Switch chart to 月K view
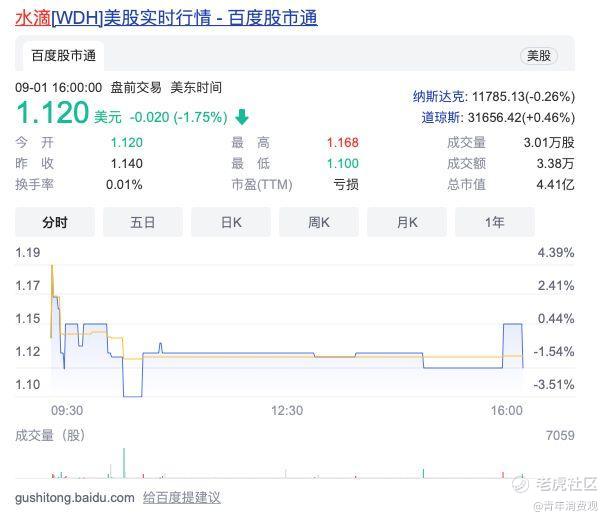609x520 pixels. click(x=407, y=222)
